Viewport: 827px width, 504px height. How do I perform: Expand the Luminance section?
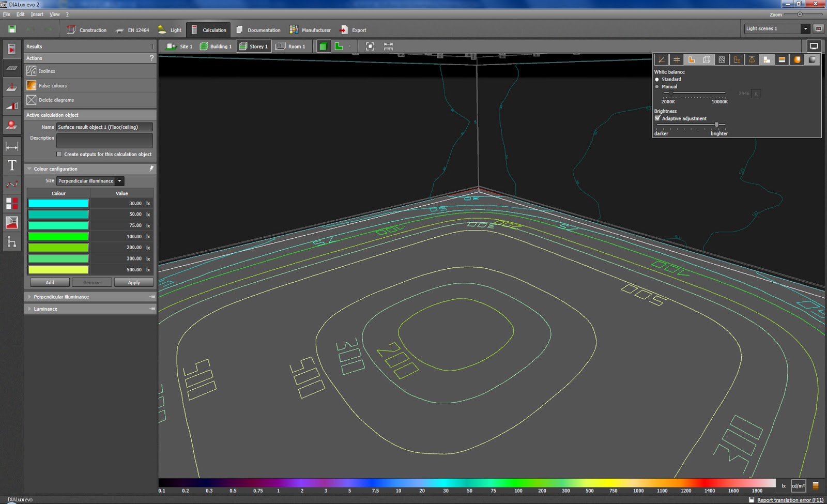coord(45,309)
